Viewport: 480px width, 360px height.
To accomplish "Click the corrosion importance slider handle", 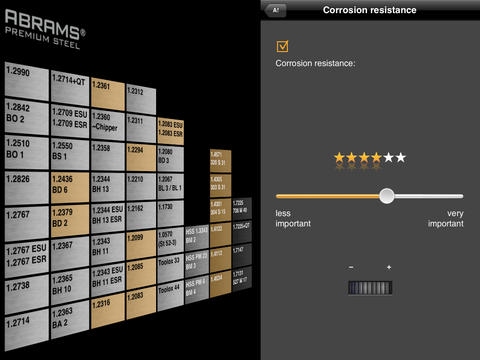I will [x=387, y=196].
